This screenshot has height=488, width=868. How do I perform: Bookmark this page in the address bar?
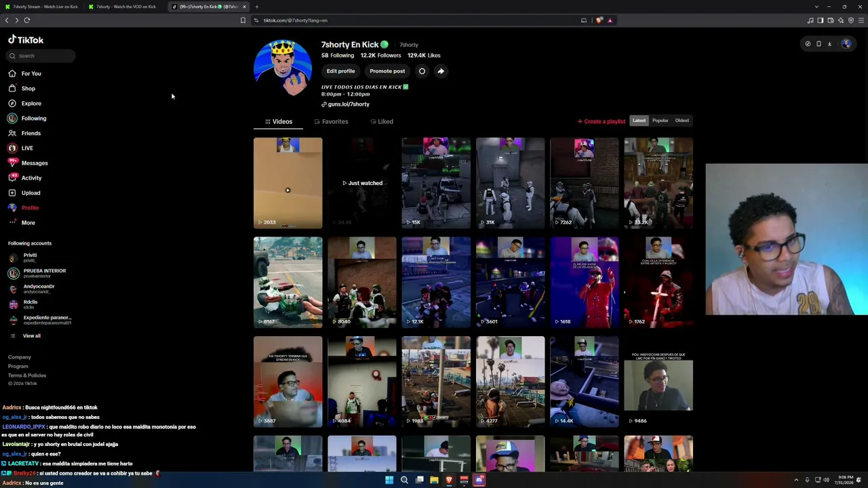click(243, 20)
